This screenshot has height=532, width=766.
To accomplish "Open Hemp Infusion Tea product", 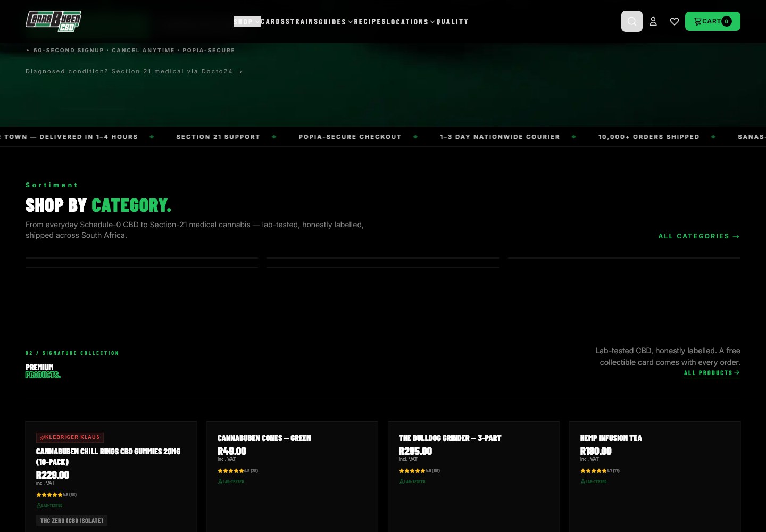I will coord(611,438).
